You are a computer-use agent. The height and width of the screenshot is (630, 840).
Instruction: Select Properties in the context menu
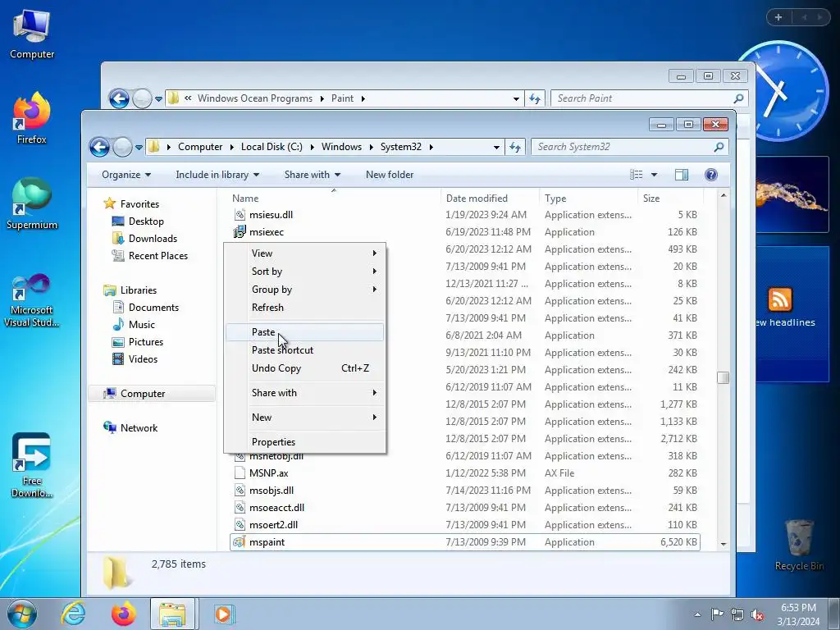coord(305,442)
